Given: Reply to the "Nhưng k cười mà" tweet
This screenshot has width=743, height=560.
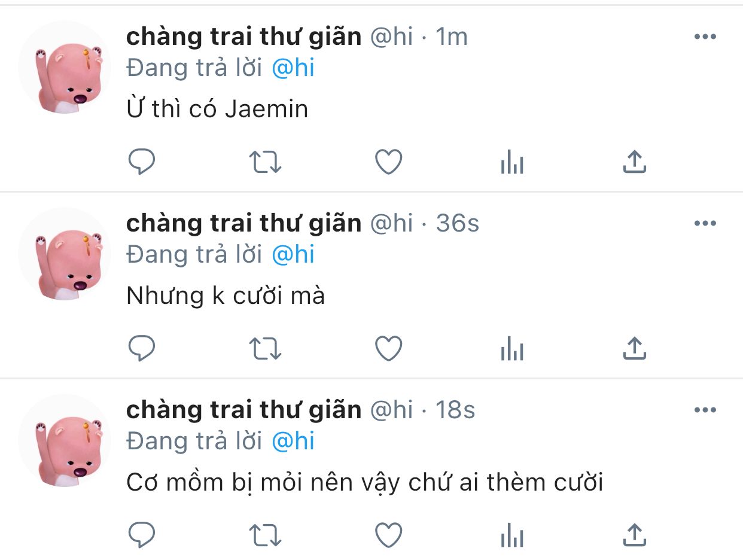Looking at the screenshot, I should coord(142,348).
